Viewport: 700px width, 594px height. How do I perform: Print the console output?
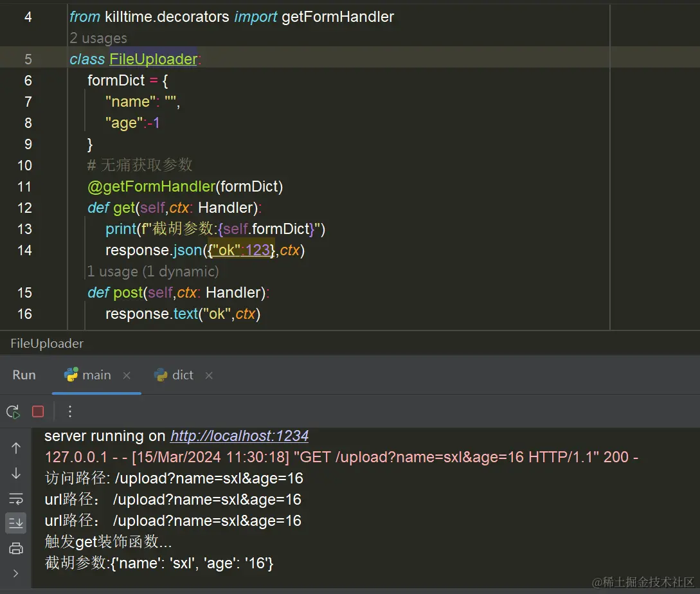[16, 548]
